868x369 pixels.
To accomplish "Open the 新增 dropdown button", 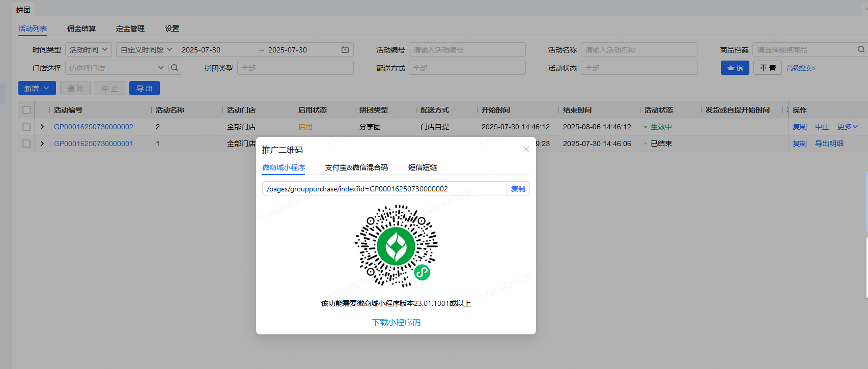I will (37, 88).
